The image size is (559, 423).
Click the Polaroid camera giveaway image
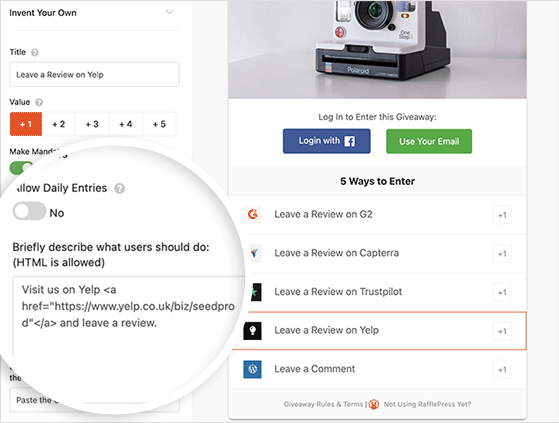point(377,49)
